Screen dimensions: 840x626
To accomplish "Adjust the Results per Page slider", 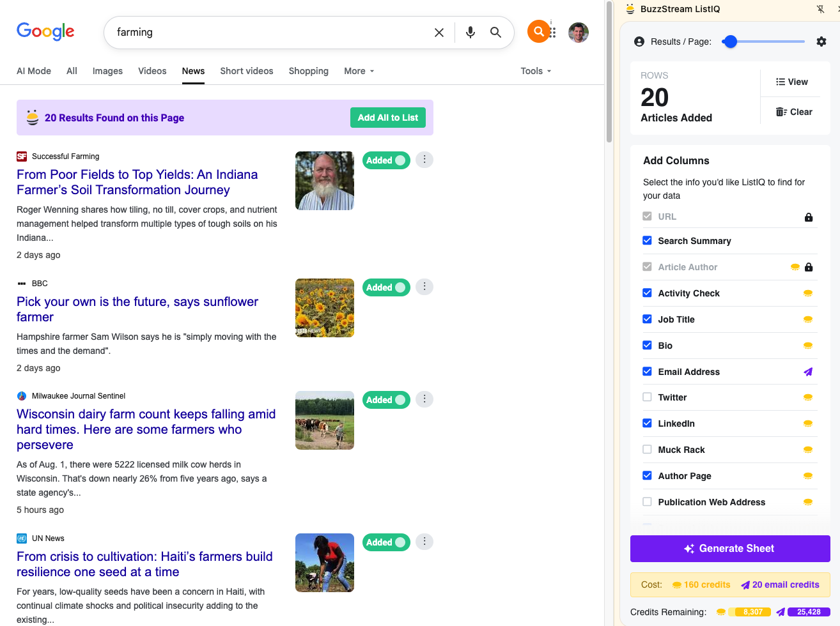I will point(731,42).
